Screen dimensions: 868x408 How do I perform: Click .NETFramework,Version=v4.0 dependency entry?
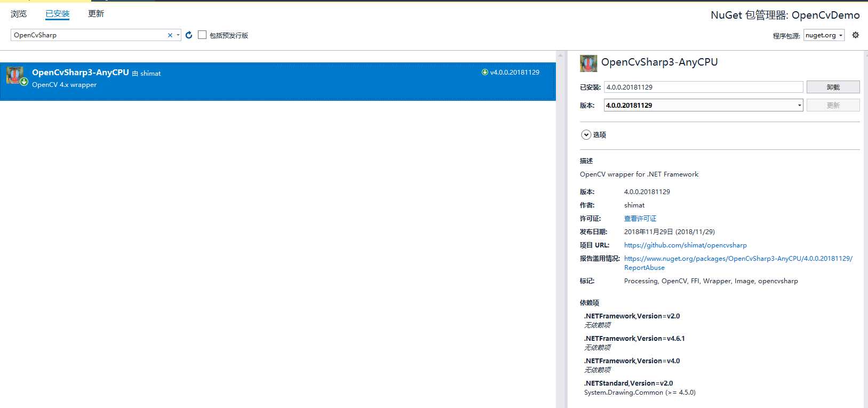pyautogui.click(x=632, y=361)
